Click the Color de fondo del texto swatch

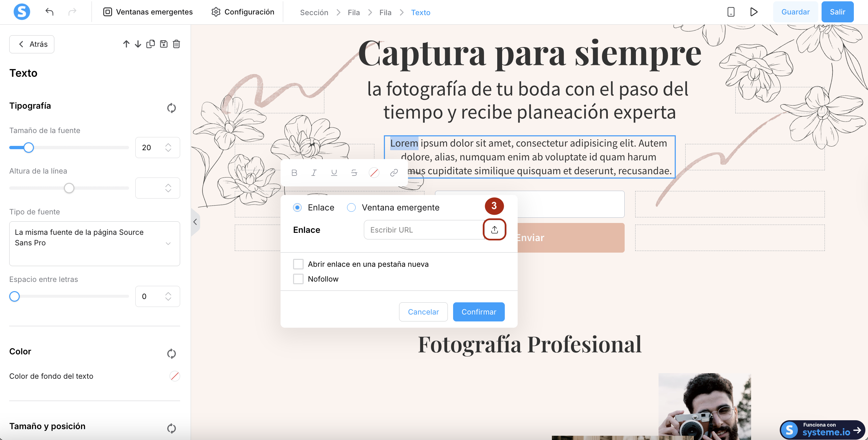pyautogui.click(x=175, y=376)
